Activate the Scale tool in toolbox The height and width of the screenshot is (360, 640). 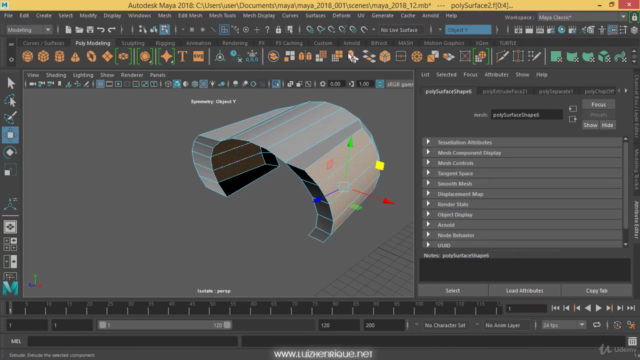10,170
